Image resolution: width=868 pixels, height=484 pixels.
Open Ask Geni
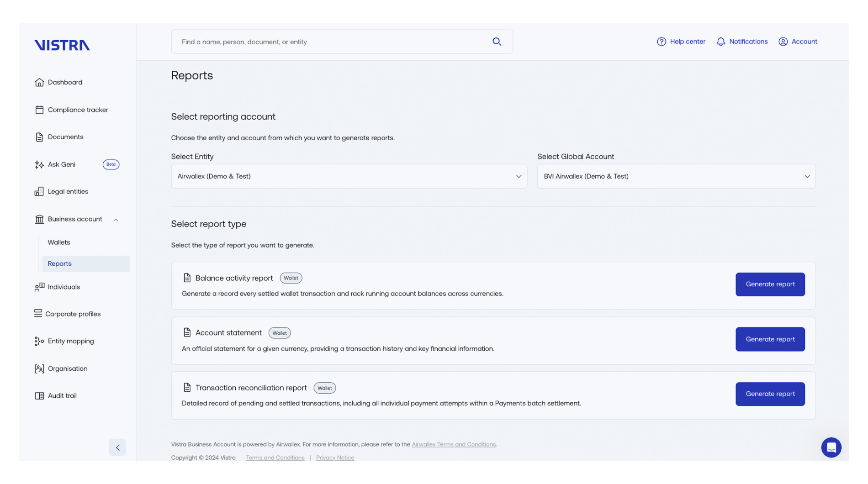pyautogui.click(x=61, y=164)
